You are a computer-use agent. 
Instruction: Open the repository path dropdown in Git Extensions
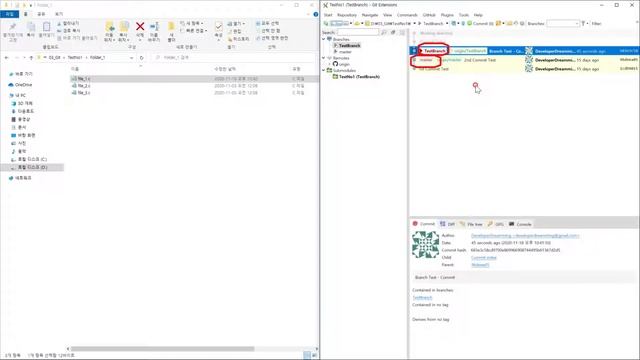coord(414,24)
